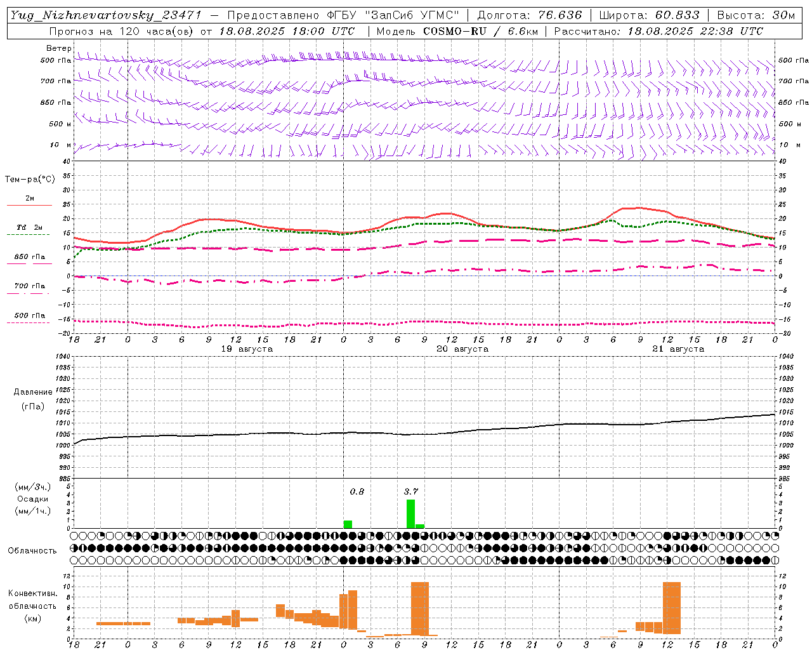Click the tall orange convective bar on 21 августа
Image resolution: width=812 pixels, height=650 pixels.
[x=672, y=608]
